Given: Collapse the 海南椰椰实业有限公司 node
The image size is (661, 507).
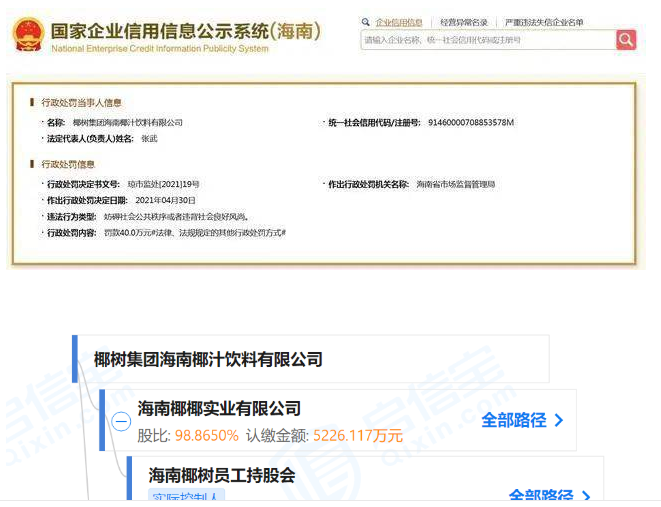Looking at the screenshot, I should coord(121,421).
